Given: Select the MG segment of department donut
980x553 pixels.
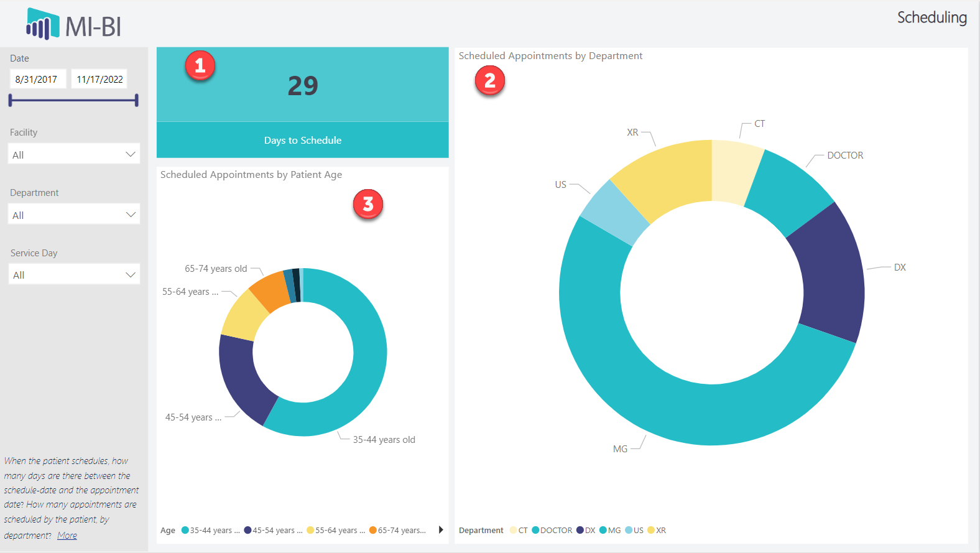Looking at the screenshot, I should (684, 411).
